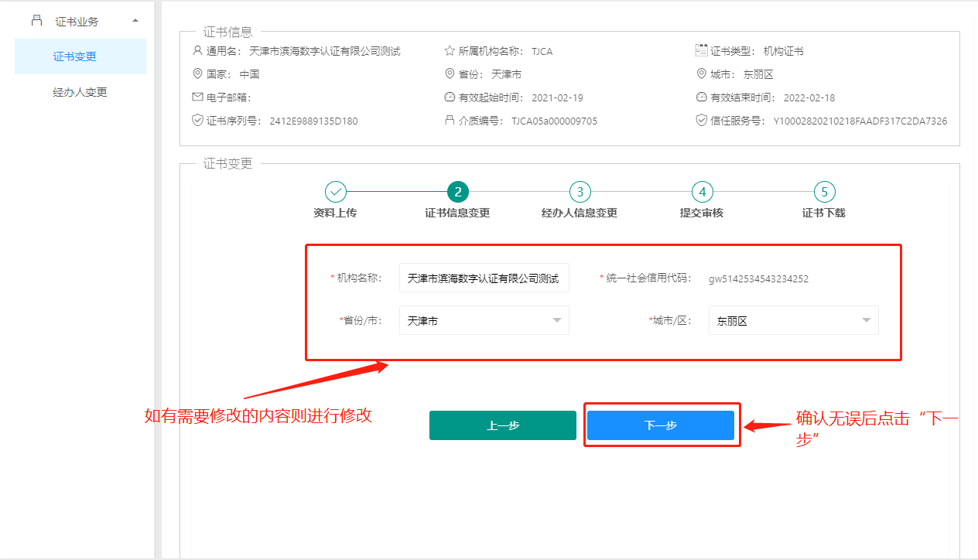Click the shield icon beside 信任服务号
This screenshot has height=560, width=978.
tap(702, 121)
